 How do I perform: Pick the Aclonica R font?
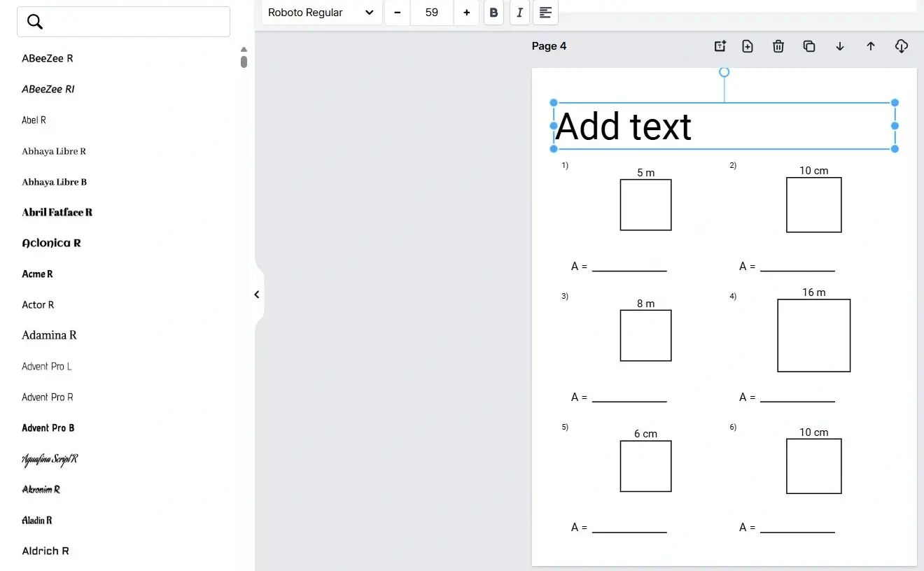[51, 244]
